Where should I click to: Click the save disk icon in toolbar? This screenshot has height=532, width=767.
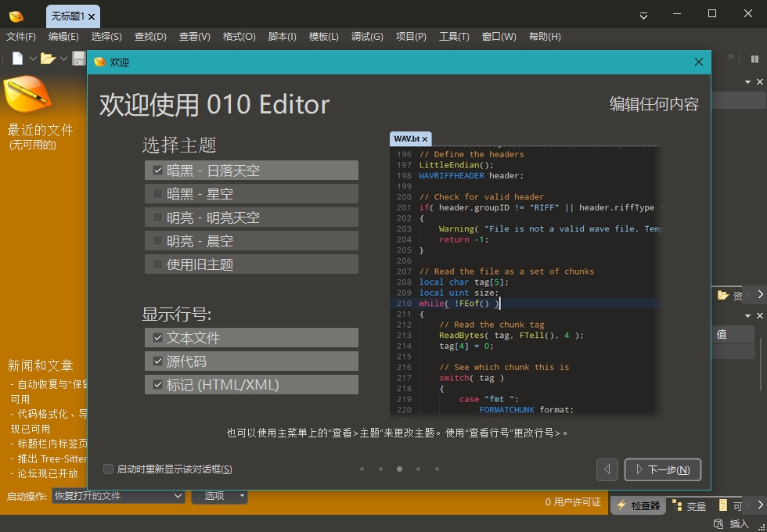(x=79, y=59)
